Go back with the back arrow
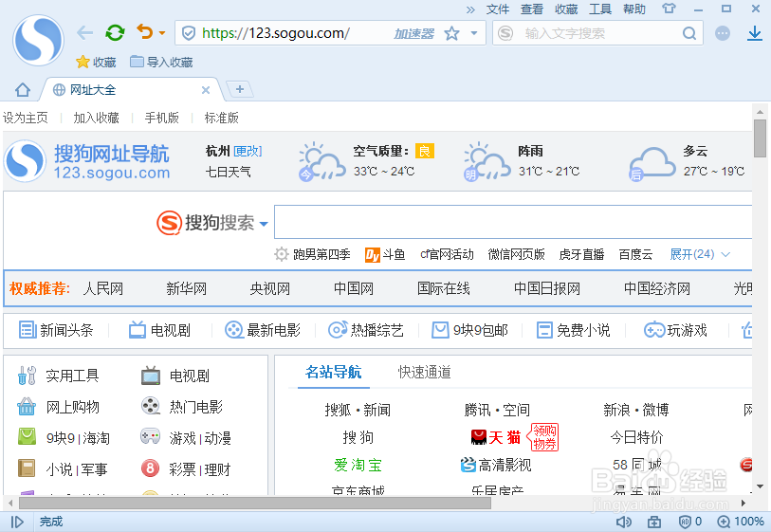 pos(85,33)
